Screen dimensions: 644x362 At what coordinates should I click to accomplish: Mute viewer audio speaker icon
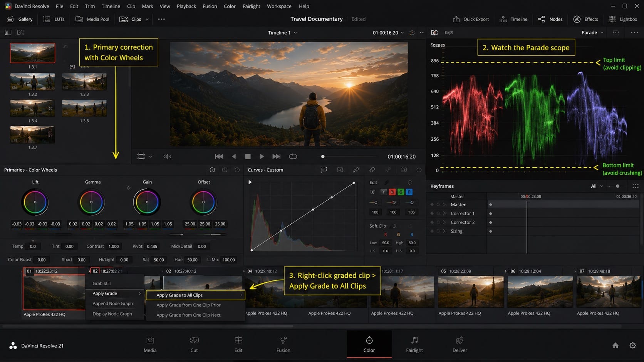click(167, 157)
